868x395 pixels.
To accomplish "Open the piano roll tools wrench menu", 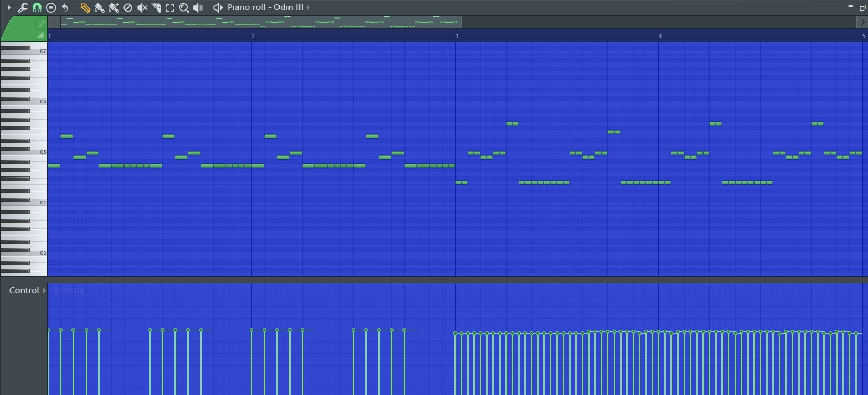I will [23, 7].
